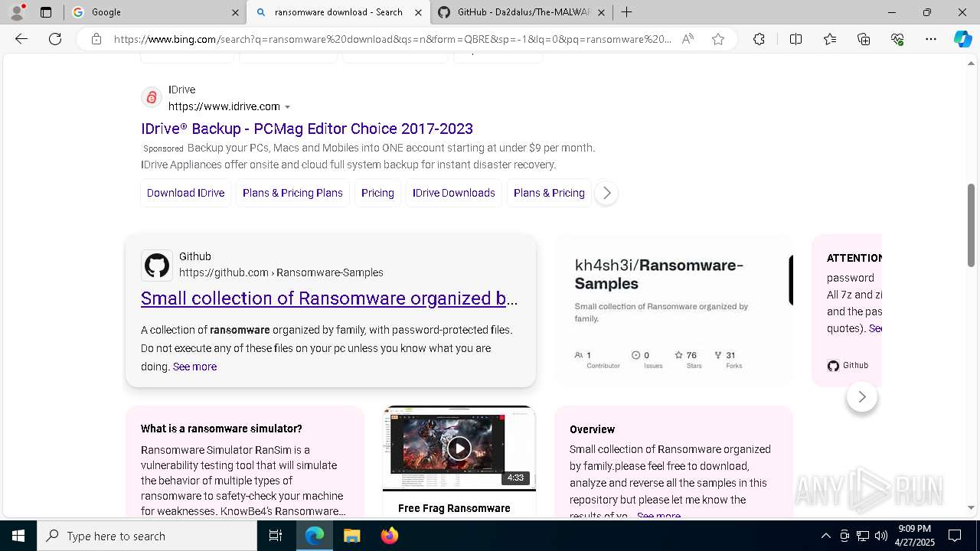The width and height of the screenshot is (980, 551).
Task: Advance the card carousel with next arrow
Action: (861, 396)
